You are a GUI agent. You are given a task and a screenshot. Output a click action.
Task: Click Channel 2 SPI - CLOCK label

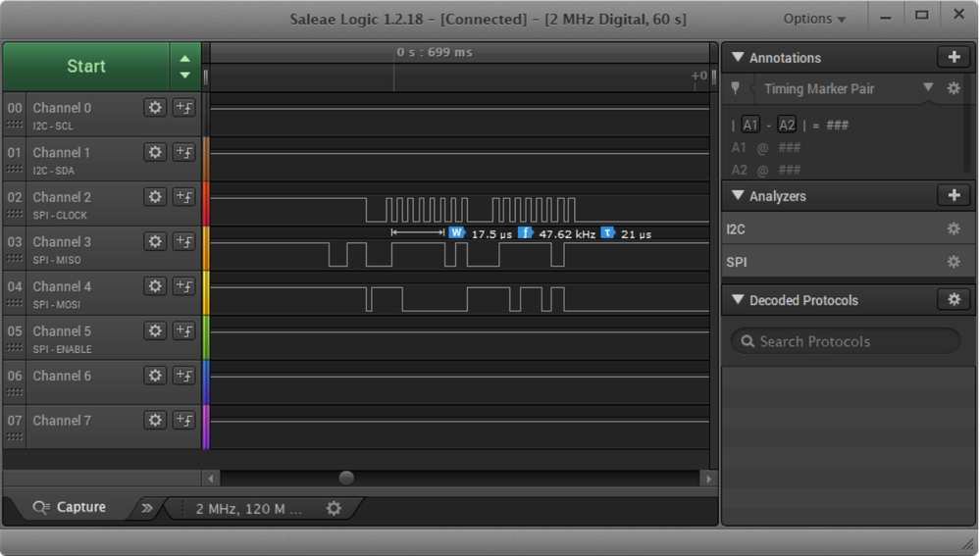tap(60, 216)
